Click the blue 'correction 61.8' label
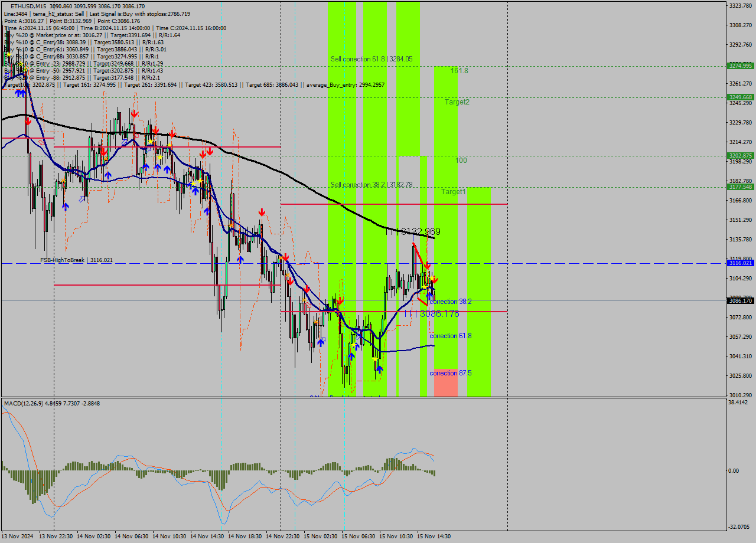The image size is (756, 543). (x=451, y=336)
